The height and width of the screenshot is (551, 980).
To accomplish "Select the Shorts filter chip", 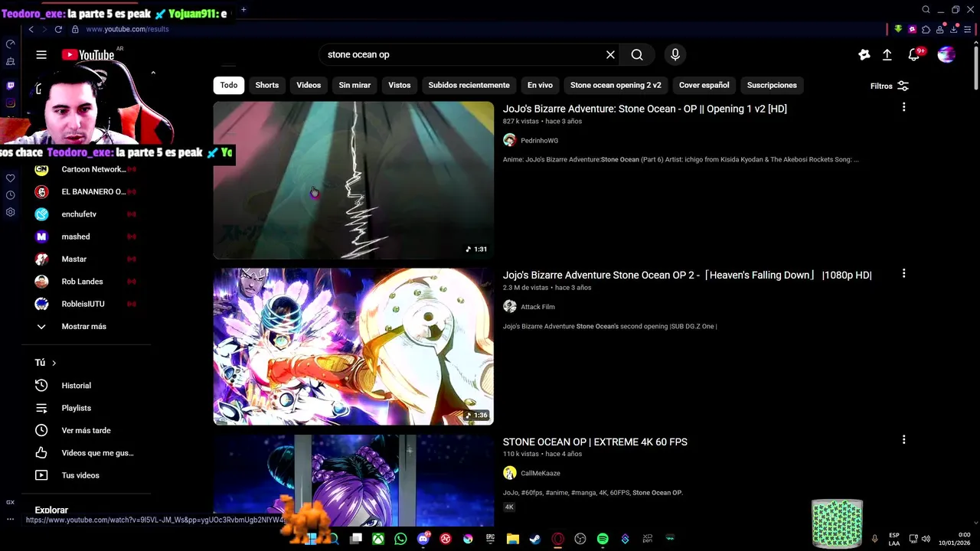I will coord(266,85).
